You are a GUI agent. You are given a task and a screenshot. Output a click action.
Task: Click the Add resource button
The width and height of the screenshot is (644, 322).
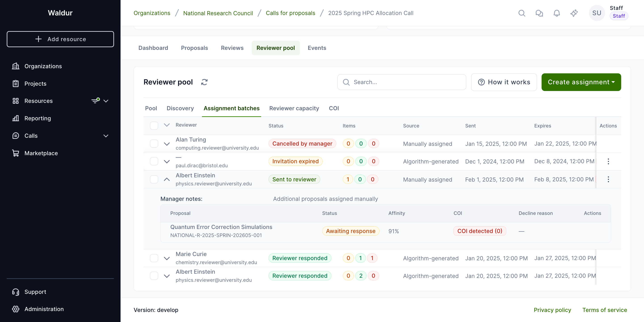[60, 39]
